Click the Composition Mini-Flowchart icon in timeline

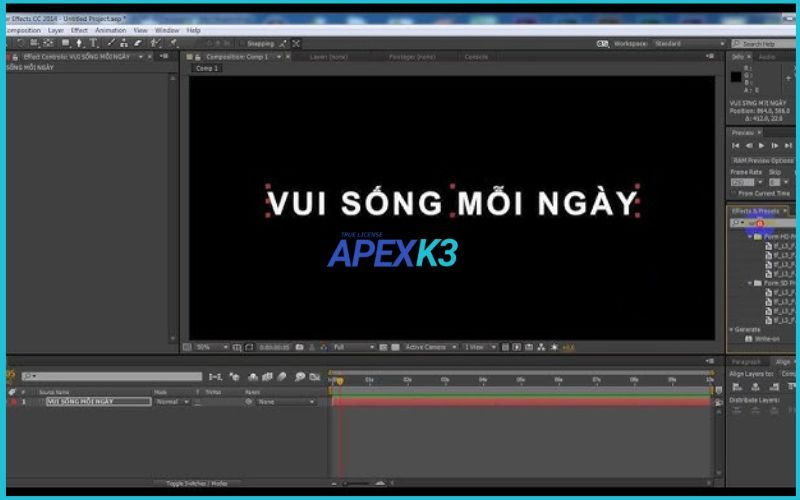(212, 377)
